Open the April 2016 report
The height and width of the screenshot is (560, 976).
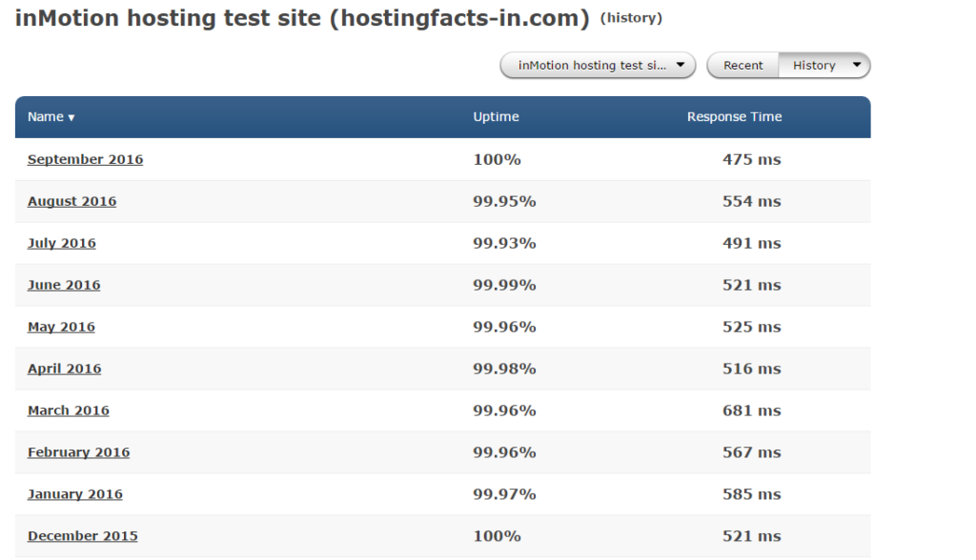(x=63, y=369)
